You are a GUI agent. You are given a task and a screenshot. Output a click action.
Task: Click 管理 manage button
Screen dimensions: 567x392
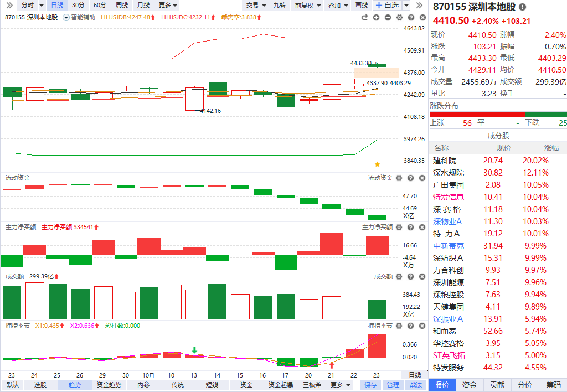tap(393, 385)
